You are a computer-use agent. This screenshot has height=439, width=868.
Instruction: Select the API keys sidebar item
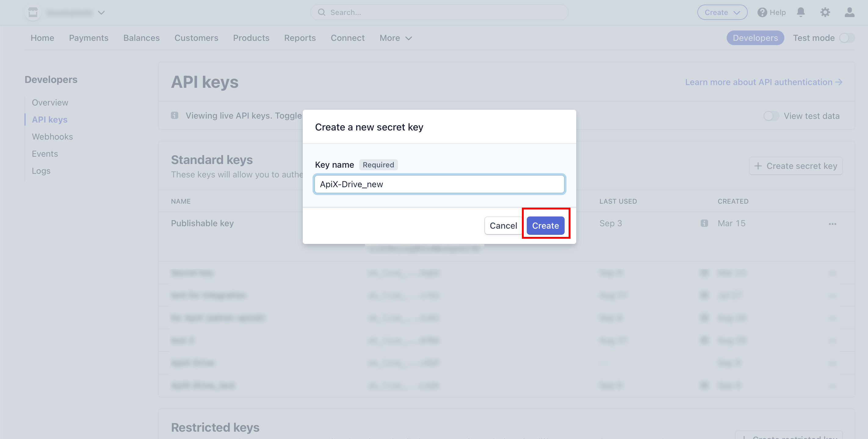[x=49, y=119]
